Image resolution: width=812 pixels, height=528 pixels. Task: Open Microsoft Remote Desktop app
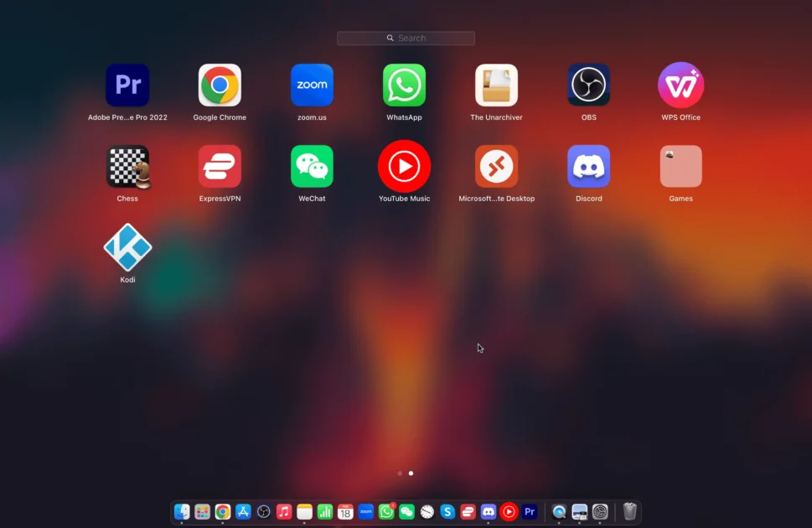[x=496, y=165]
